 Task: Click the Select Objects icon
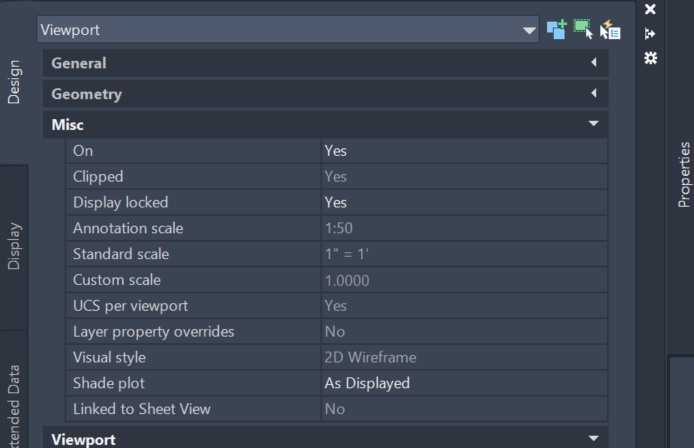pos(583,29)
